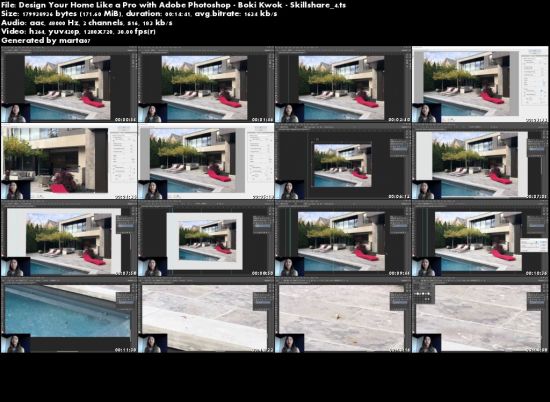The height and width of the screenshot is (402, 550).
Task: Open third-row thumbnail stamped 00:07:58
Action: coord(69,238)
